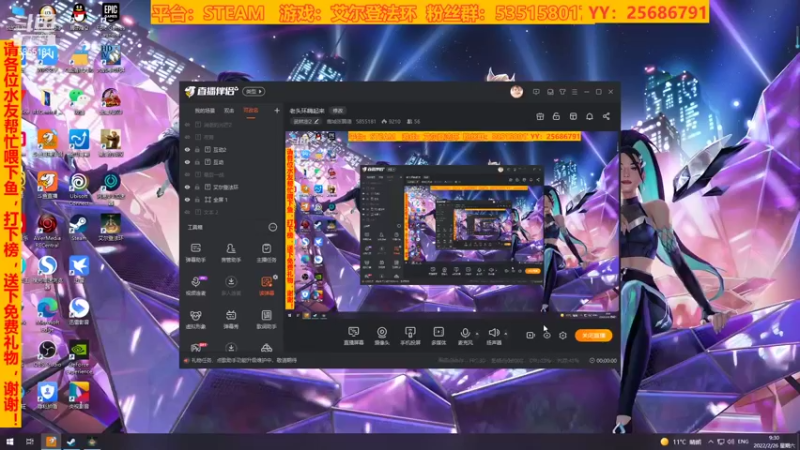This screenshot has height=450, width=800.
Task: Show the hidden 文本 2 layer
Action: (x=187, y=212)
